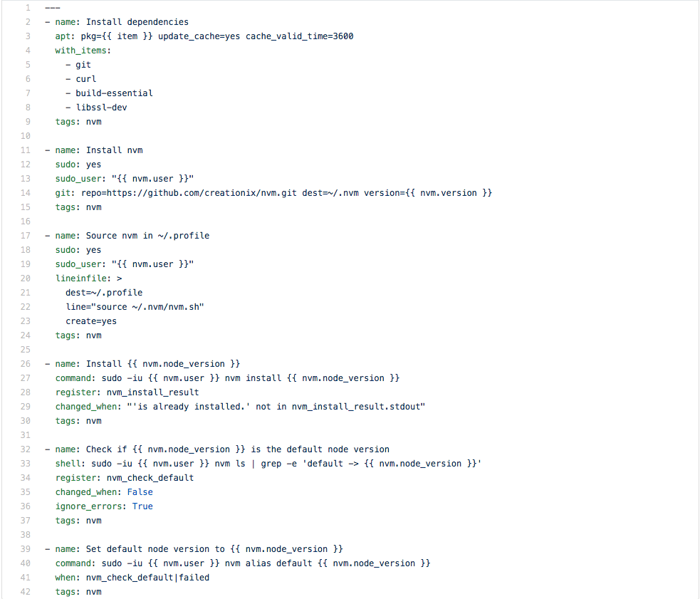Click the 'libssl-dev' package entry
Viewport: 700px width, 599px height.
coord(101,108)
